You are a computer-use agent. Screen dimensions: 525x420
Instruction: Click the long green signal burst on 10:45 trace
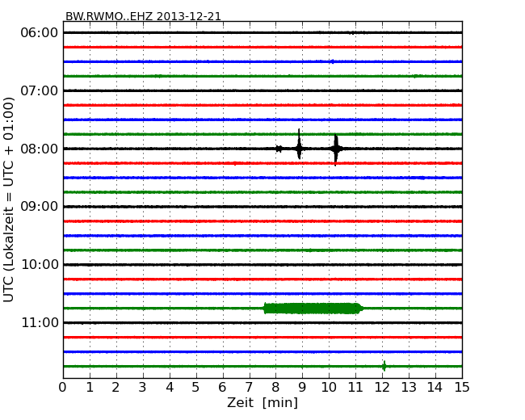tap(313, 308)
